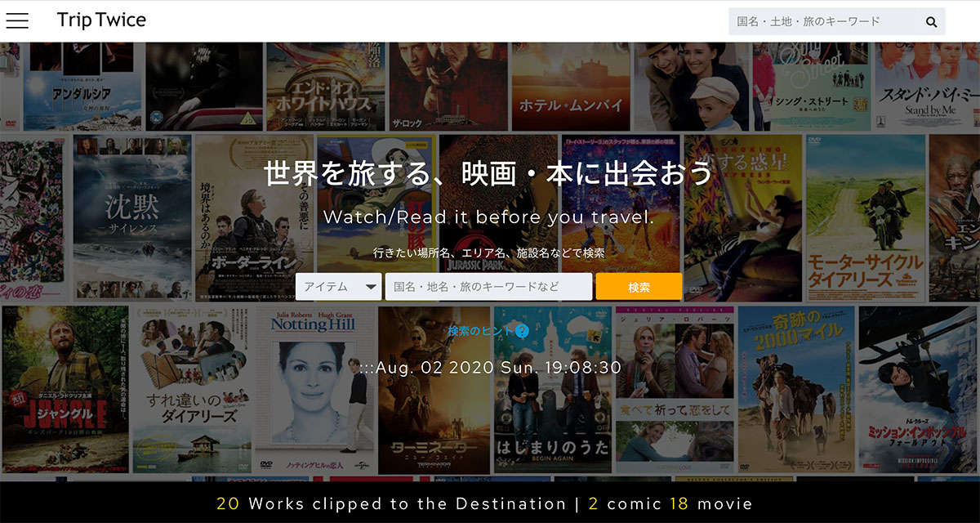Select the はじまりのうた poster
This screenshot has height=523, width=980.
552,389
